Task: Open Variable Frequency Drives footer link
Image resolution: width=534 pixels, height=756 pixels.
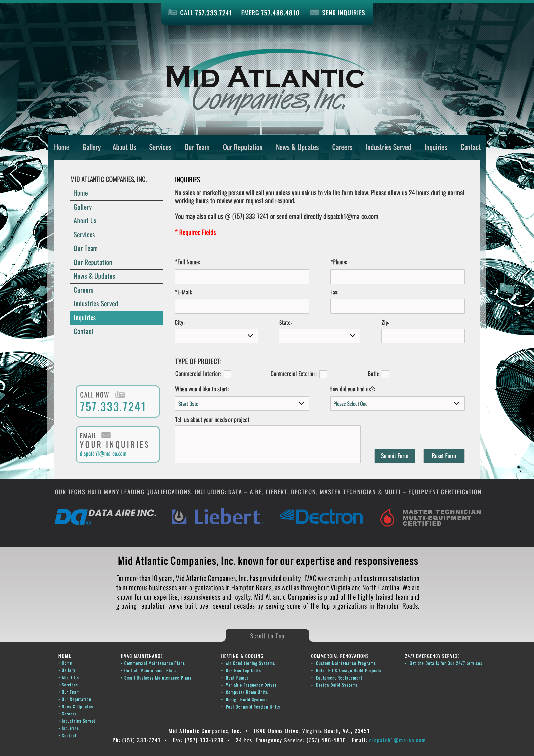Action: 251,685
